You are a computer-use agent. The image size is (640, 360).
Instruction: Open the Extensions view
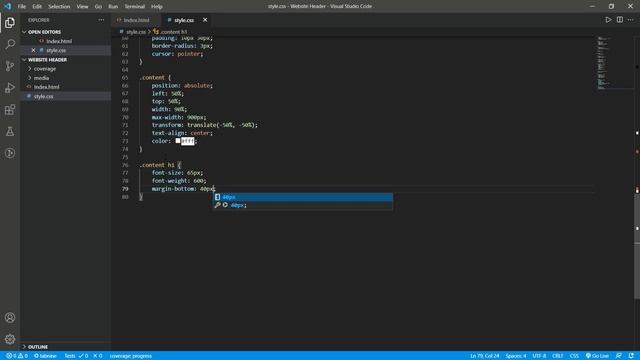pyautogui.click(x=10, y=109)
